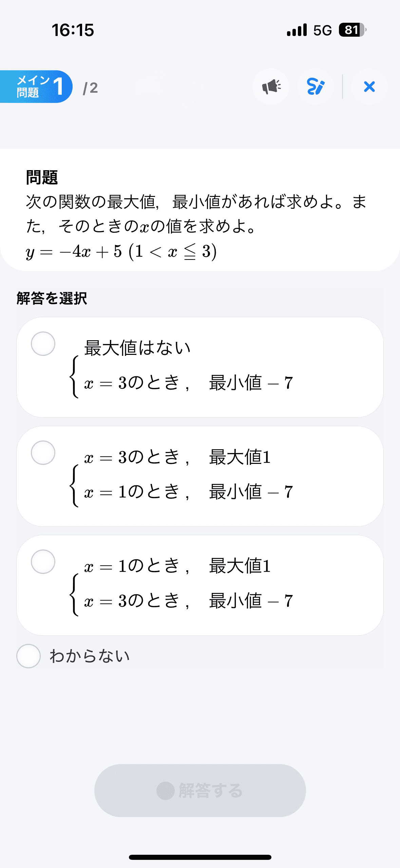Tap the home indicator bar at bottom
Image resolution: width=400 pixels, height=868 pixels.
pyautogui.click(x=200, y=857)
